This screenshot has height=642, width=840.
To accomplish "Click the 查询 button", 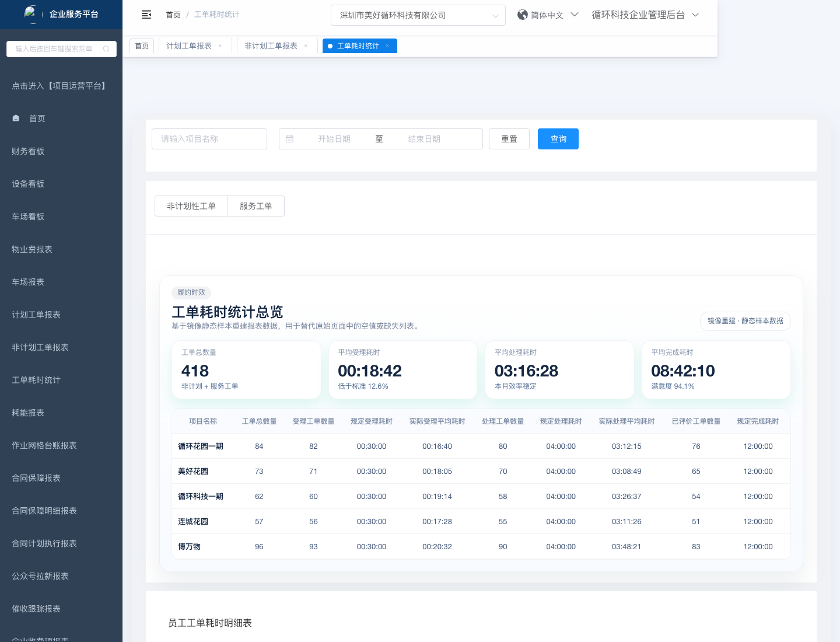I will point(558,139).
